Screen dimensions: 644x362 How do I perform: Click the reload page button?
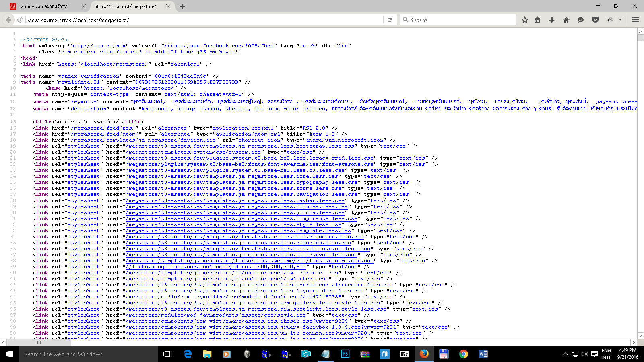point(390,20)
